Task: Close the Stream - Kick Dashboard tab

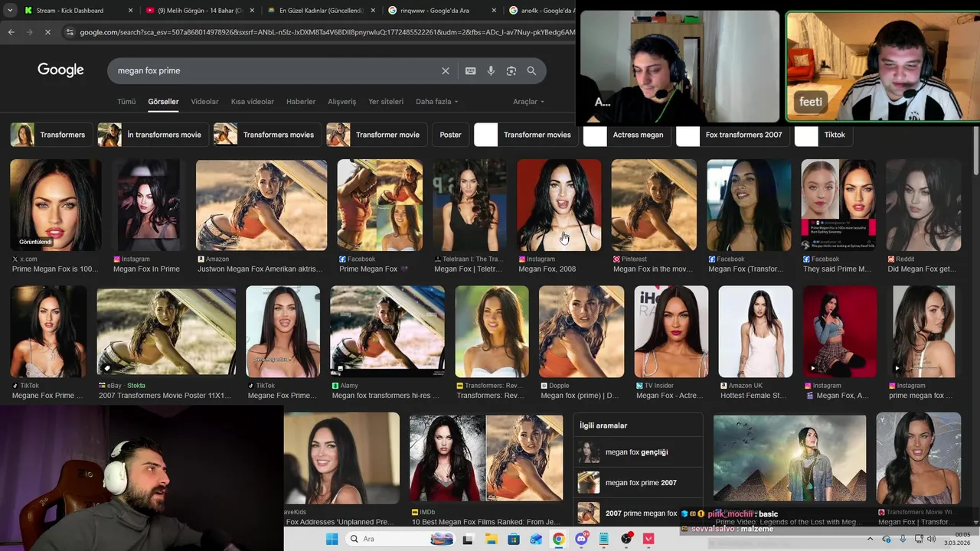Action: coord(130,11)
